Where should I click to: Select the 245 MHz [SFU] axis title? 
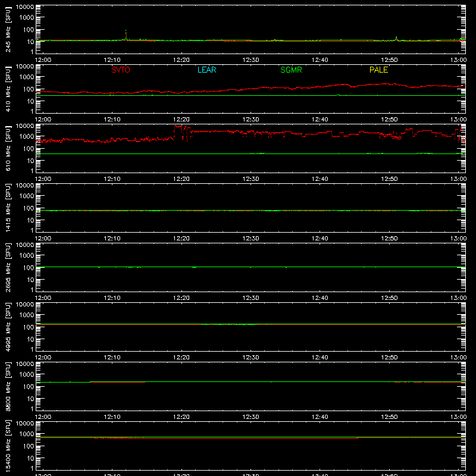coord(8,29)
